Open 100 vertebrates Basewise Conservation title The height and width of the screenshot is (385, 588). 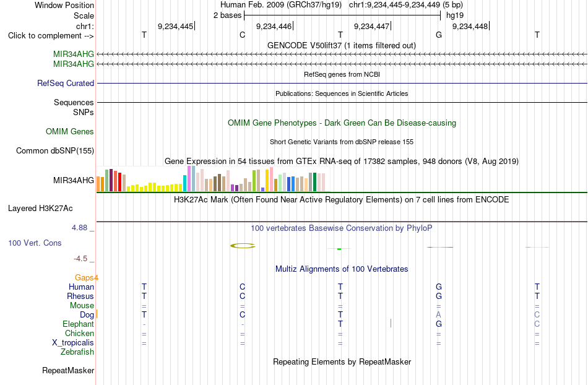(x=342, y=228)
